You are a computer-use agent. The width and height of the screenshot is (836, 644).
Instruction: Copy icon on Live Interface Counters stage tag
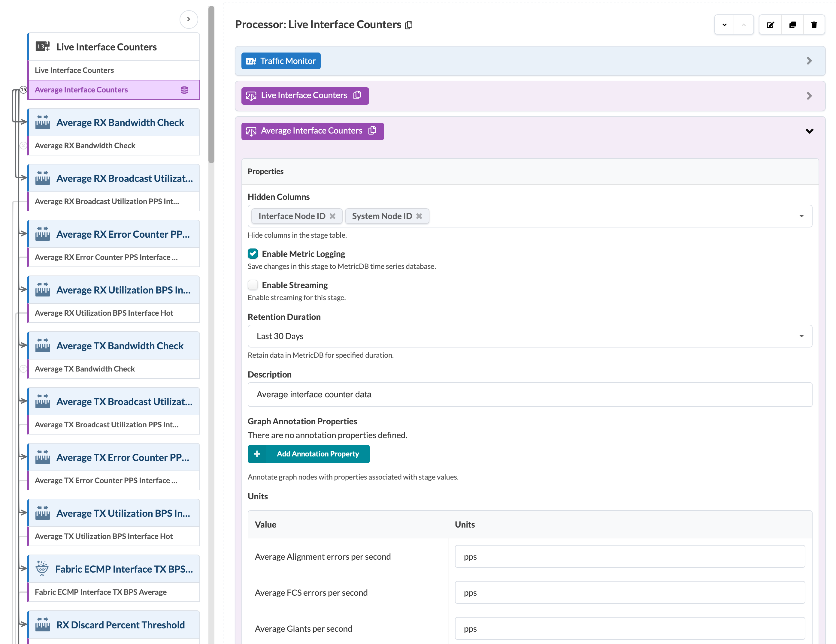click(357, 95)
